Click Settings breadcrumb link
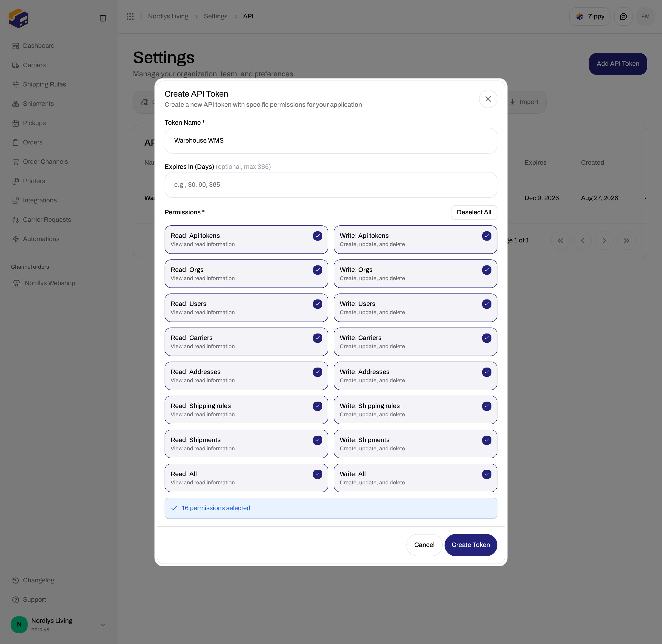662x644 pixels. coord(215,16)
